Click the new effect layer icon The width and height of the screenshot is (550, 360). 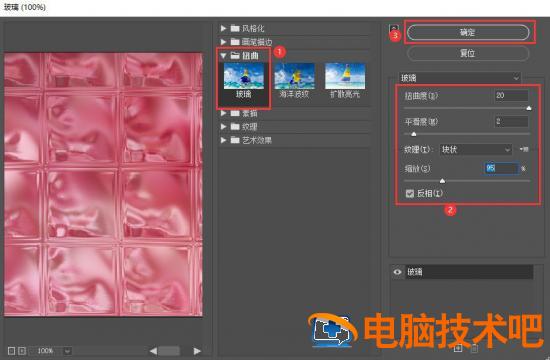[x=457, y=348]
